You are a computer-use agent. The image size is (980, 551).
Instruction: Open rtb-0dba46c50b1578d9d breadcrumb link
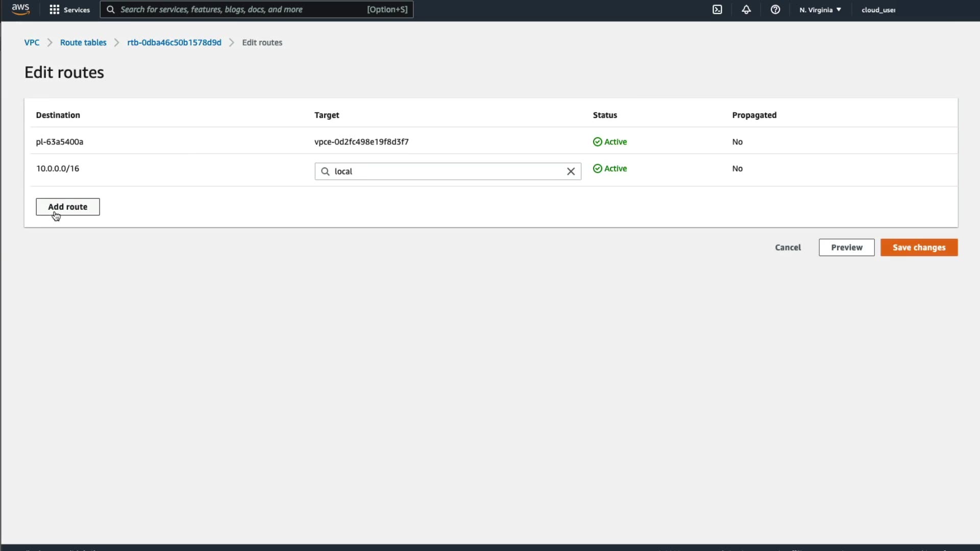[174, 42]
